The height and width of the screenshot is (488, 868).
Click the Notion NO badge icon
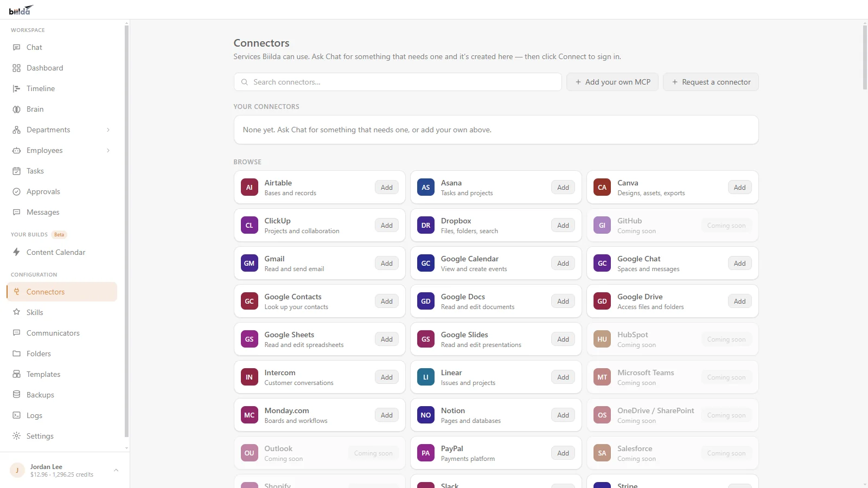426,415
